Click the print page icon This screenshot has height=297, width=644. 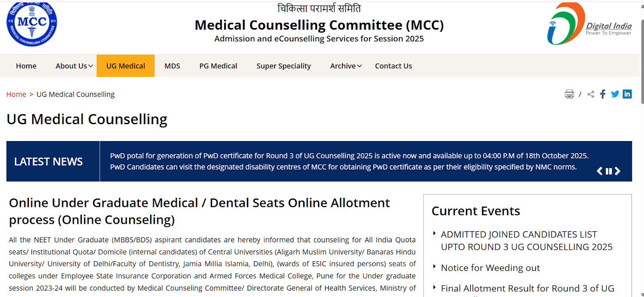[x=569, y=94]
